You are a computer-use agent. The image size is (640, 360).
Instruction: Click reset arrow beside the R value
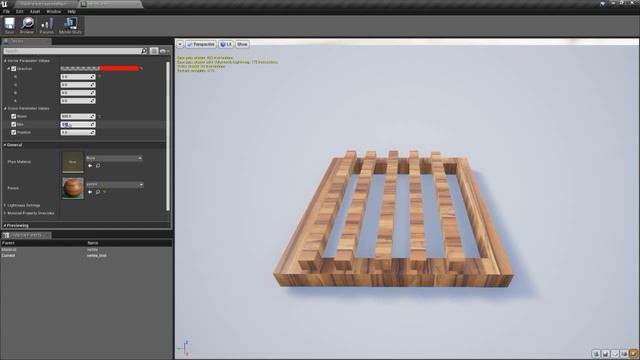[99, 76]
